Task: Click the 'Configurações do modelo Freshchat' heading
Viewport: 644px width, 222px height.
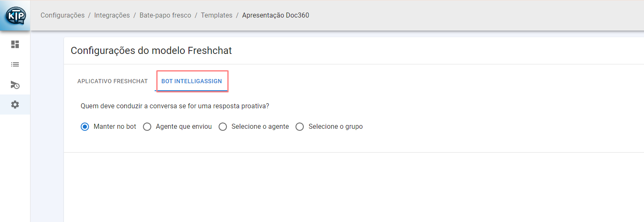Action: tap(151, 51)
